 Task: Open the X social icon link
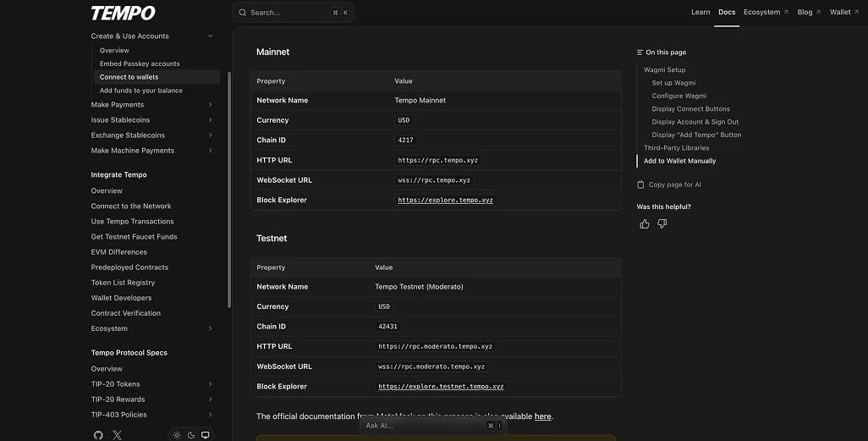coord(117,435)
